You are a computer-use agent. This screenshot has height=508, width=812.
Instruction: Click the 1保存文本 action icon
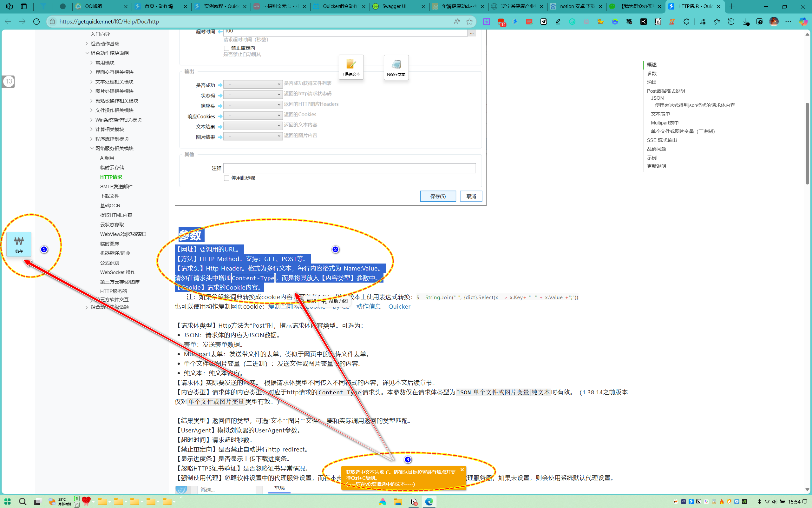coord(351,67)
